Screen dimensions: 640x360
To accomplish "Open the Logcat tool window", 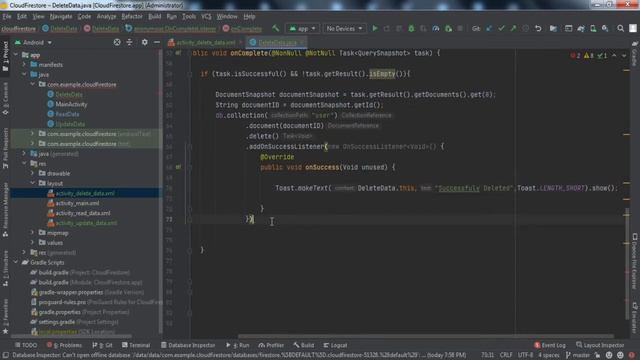I will point(335,345).
